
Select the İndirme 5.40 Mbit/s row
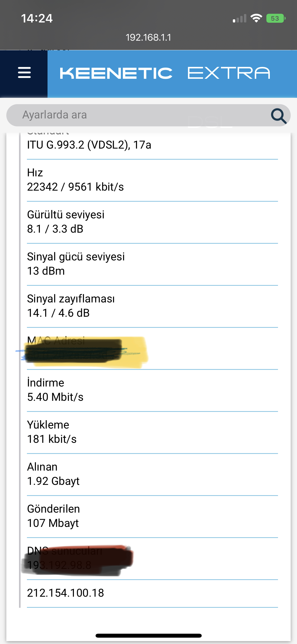[x=152, y=390]
